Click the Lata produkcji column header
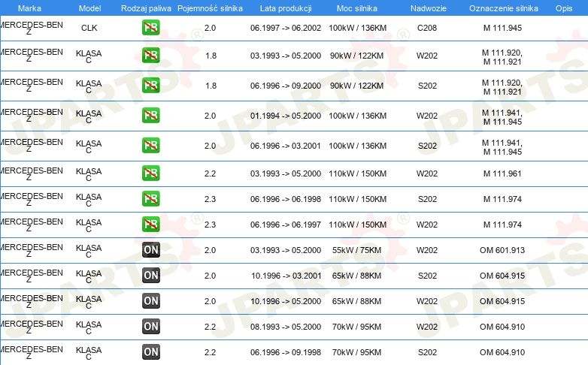588x365 pixels. click(x=286, y=8)
